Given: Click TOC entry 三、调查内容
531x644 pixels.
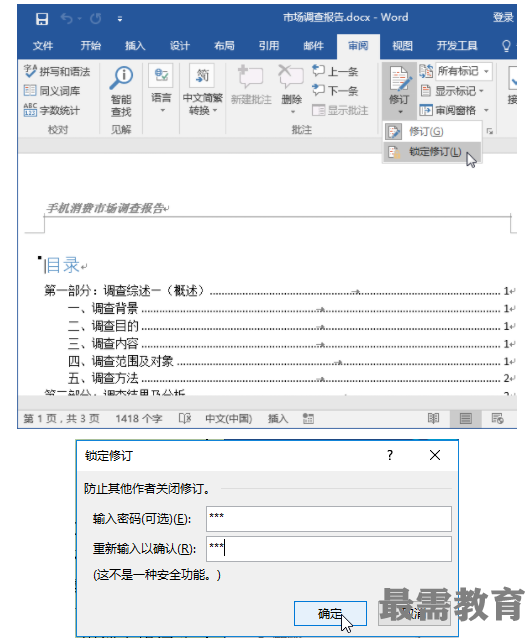Looking at the screenshot, I should click(x=103, y=343).
